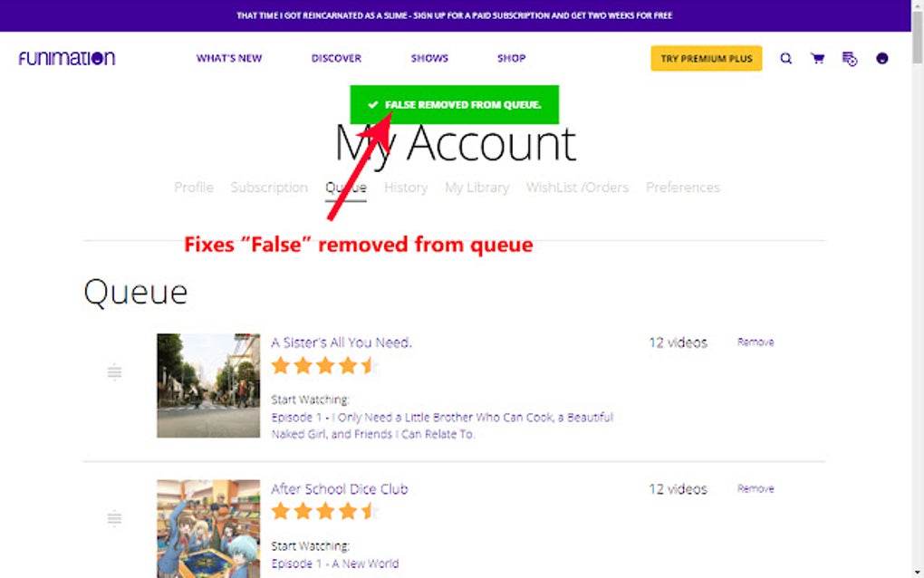Click the 'False removed from queue' notification
Screen dimensions: 924x578
click(455, 104)
